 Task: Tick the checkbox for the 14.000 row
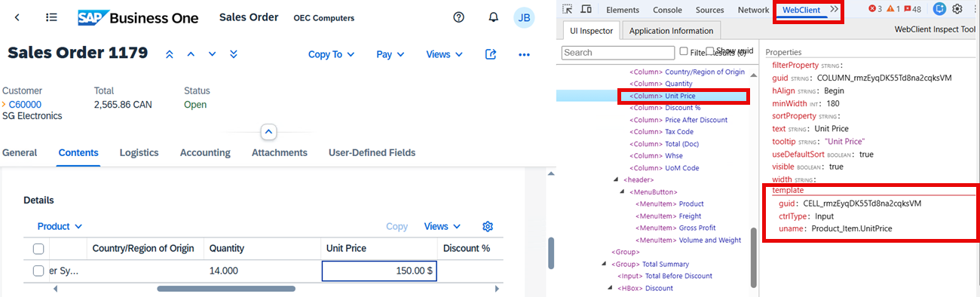38,271
